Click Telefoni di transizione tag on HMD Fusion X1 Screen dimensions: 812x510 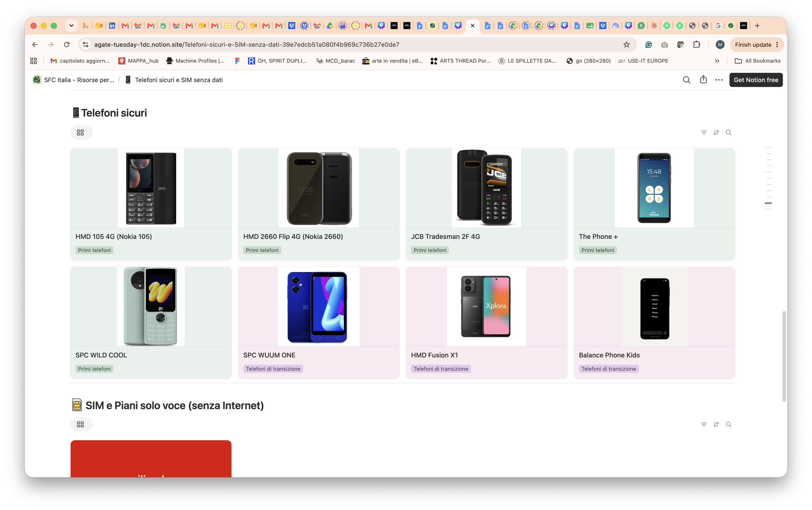[440, 369]
